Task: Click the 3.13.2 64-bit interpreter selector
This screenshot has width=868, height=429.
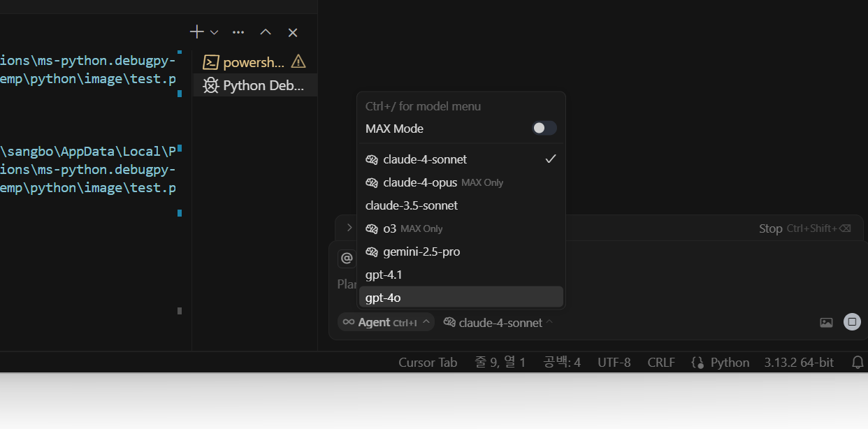Action: tap(799, 362)
